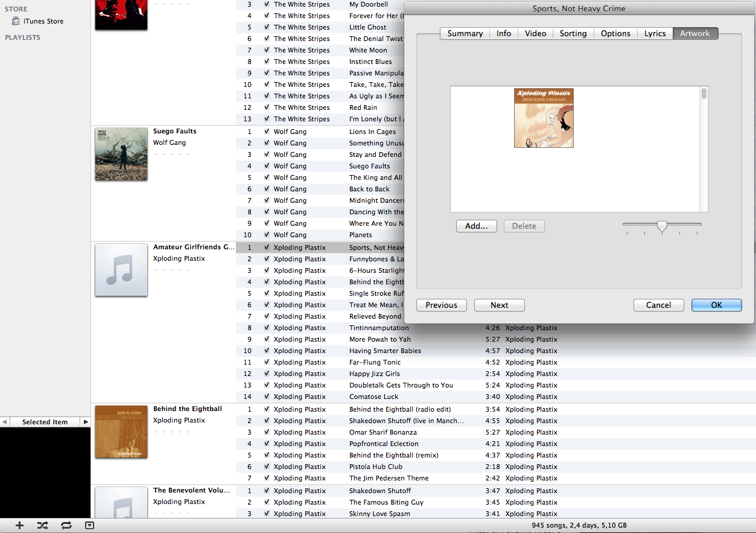
Task: Select Doubletalk Gets Through to You
Action: (x=401, y=385)
